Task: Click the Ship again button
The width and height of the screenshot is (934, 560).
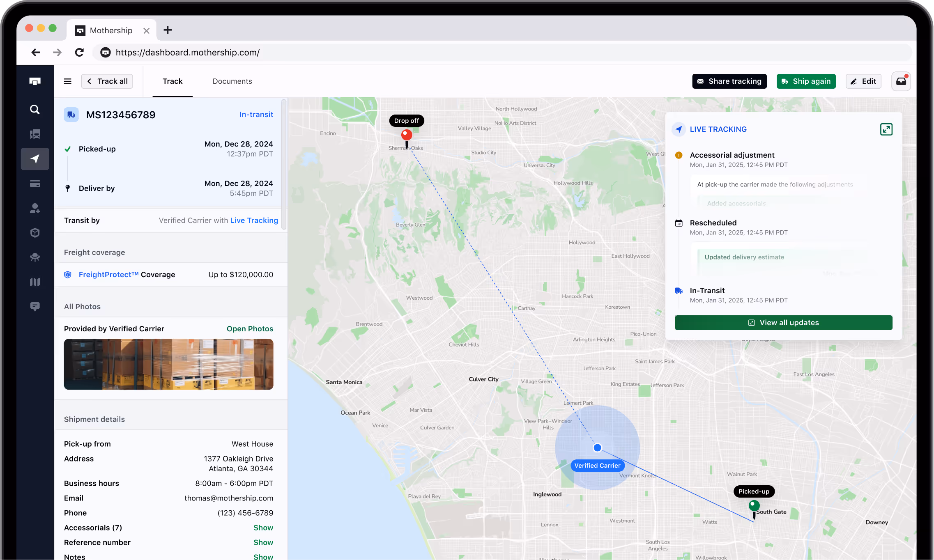Action: pos(805,81)
